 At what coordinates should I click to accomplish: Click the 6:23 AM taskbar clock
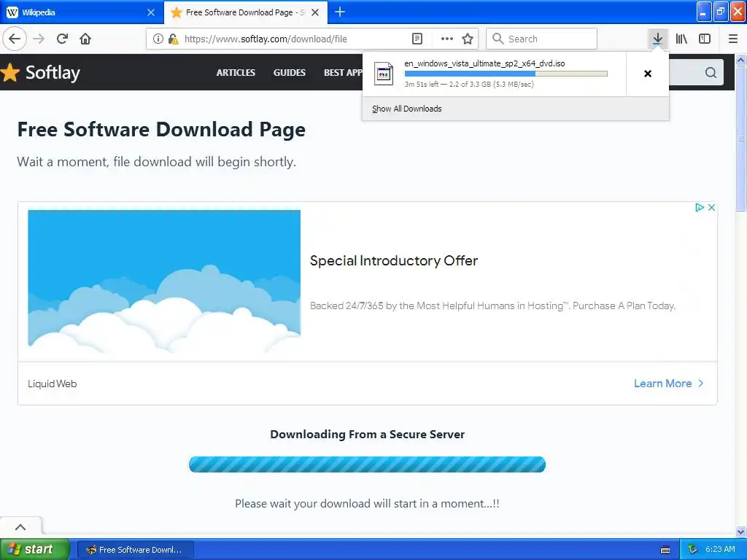720,549
